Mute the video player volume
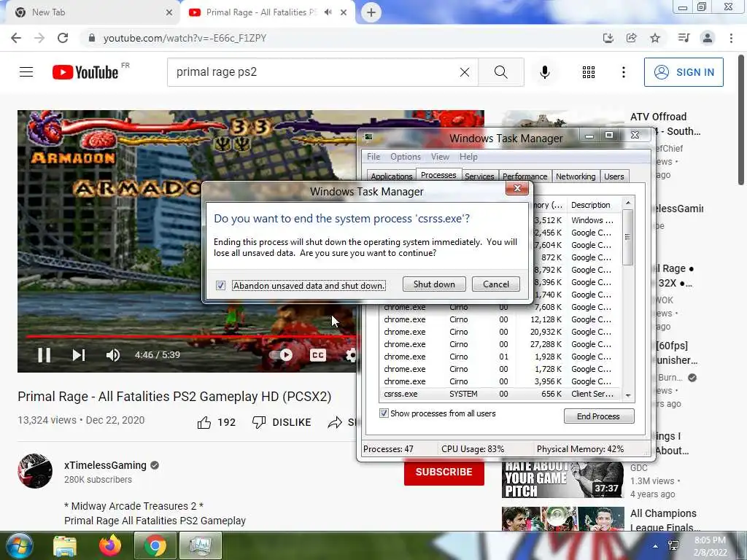The height and width of the screenshot is (560, 747). point(113,355)
